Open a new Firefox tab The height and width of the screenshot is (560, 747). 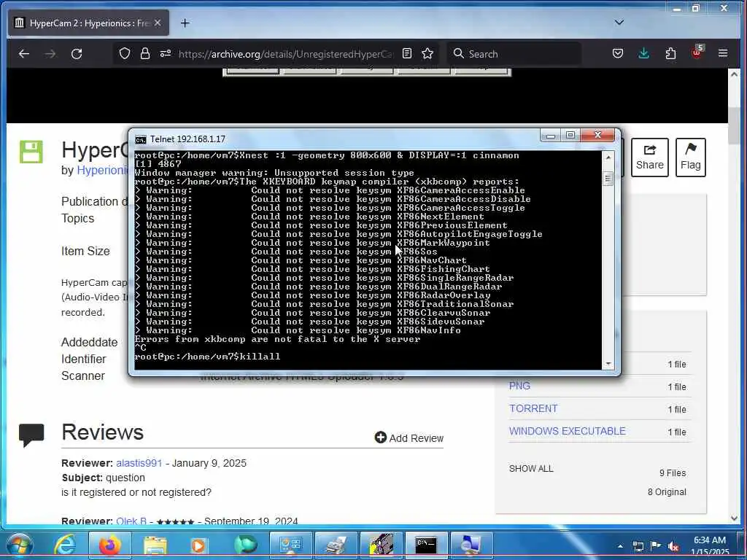click(185, 23)
